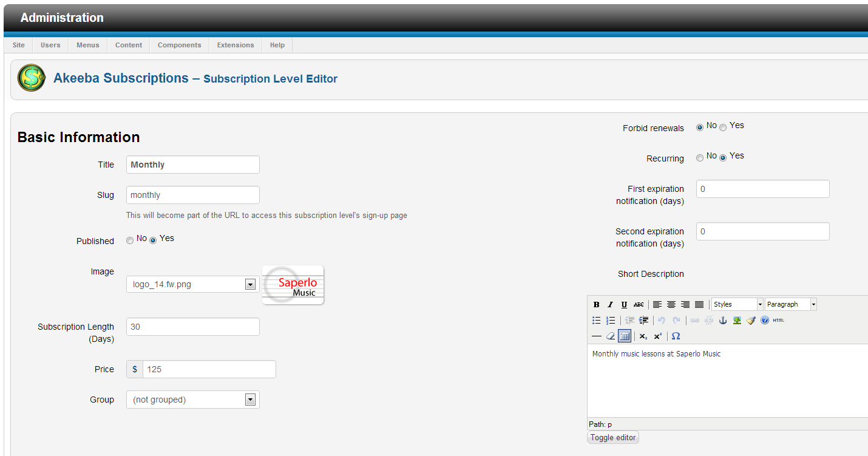Click the outdent icon
868x456 pixels.
629,320
